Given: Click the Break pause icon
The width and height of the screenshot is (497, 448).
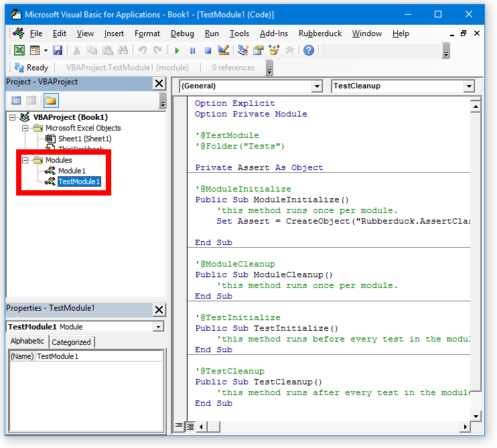Looking at the screenshot, I should click(192, 50).
